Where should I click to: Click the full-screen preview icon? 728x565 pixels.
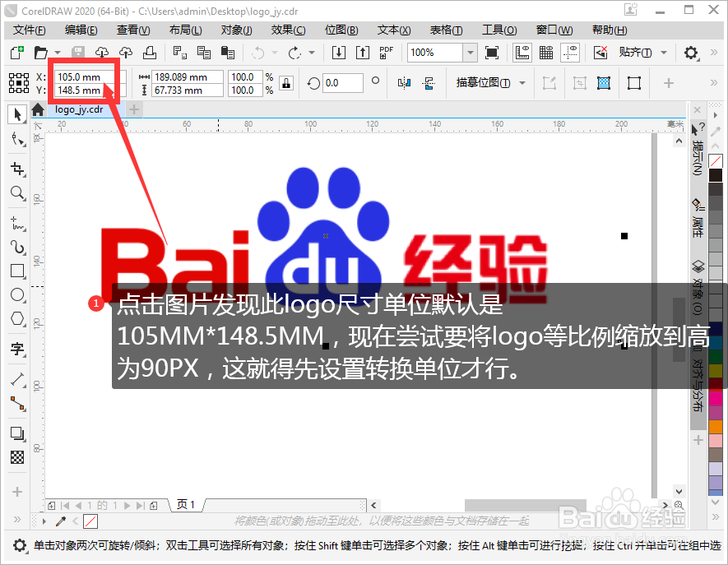[x=492, y=53]
